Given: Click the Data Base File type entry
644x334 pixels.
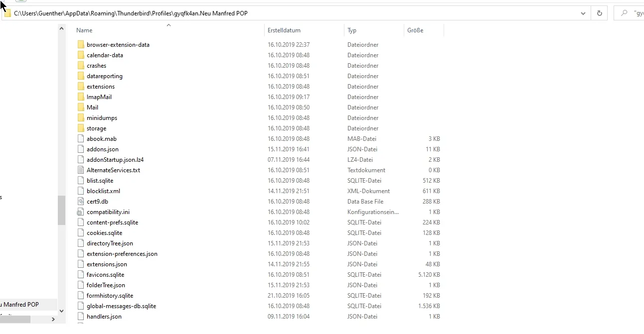Looking at the screenshot, I should (365, 202).
